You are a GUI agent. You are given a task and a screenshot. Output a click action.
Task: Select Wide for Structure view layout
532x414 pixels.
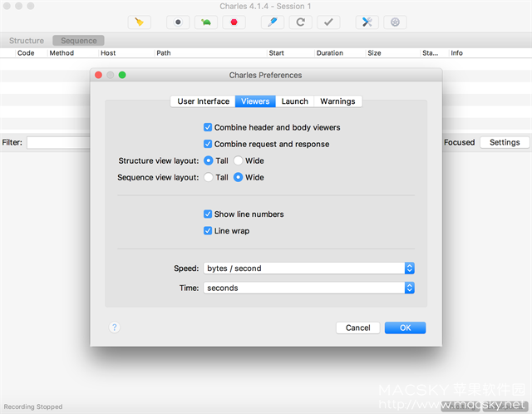[x=239, y=160]
